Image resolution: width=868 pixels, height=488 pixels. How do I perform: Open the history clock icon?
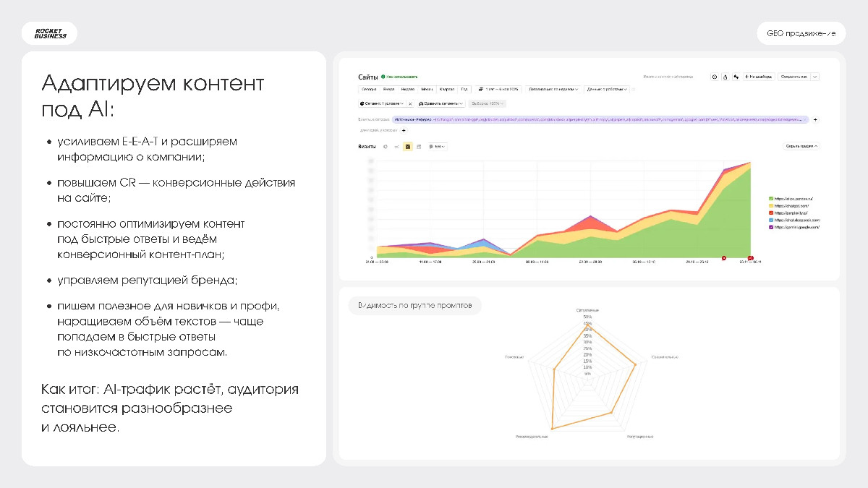tap(714, 77)
